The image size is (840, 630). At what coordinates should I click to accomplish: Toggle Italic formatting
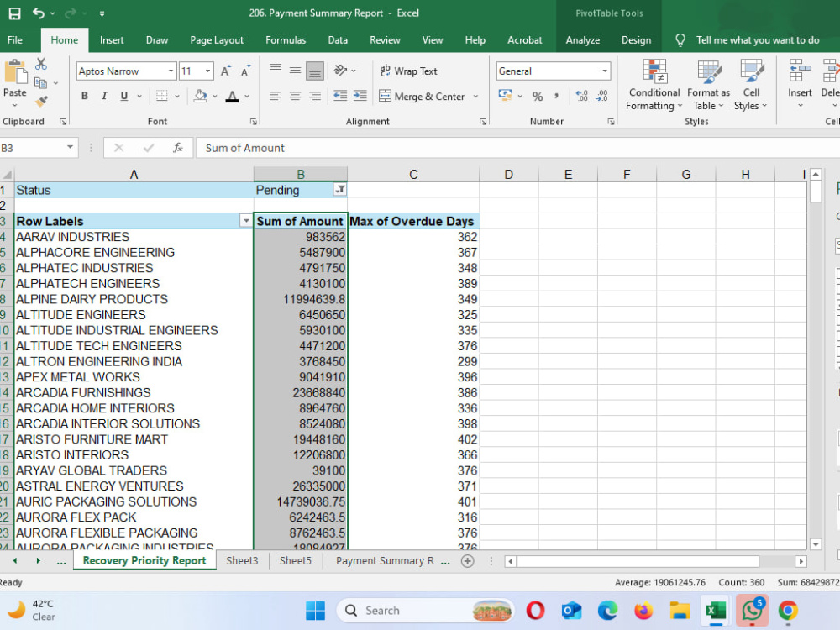[104, 96]
